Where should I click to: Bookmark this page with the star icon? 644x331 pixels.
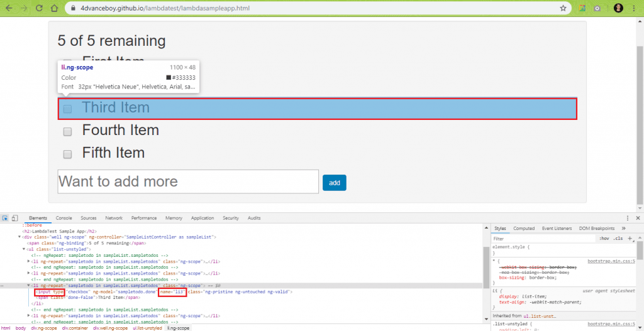click(x=563, y=8)
